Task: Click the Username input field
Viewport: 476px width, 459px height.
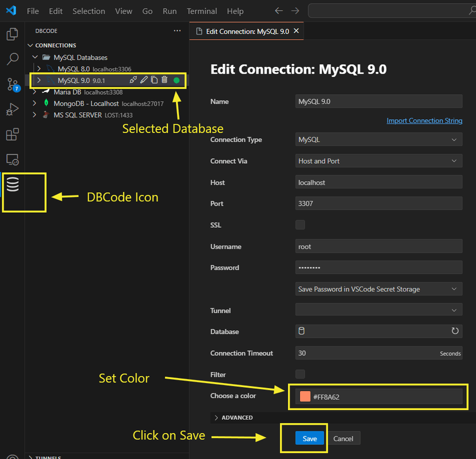Action: pyautogui.click(x=378, y=246)
